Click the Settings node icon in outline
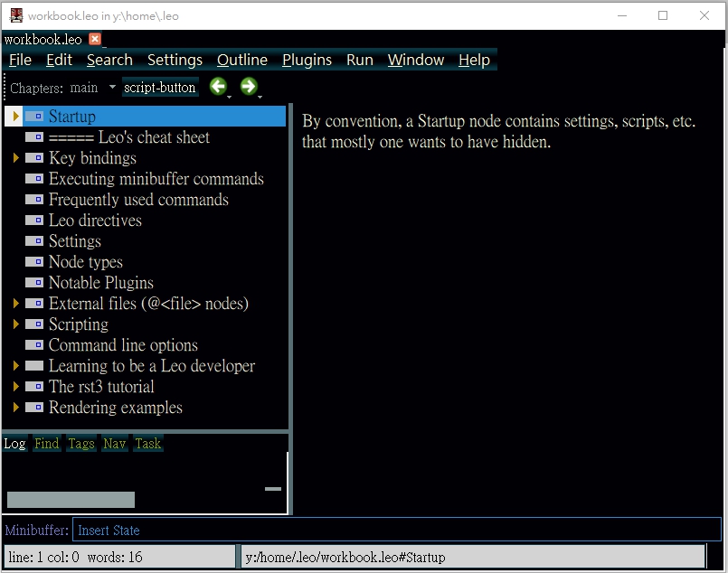Image resolution: width=728 pixels, height=573 pixels. [x=33, y=240]
